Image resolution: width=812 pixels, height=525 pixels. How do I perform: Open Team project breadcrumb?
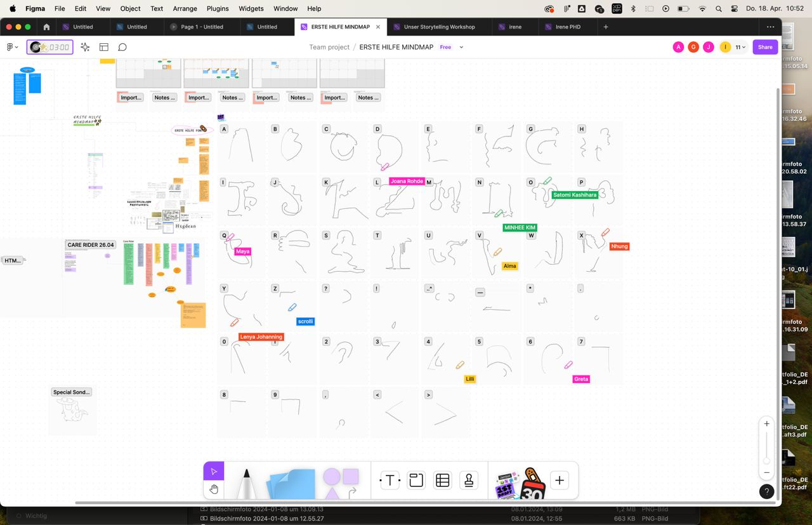[x=329, y=47]
